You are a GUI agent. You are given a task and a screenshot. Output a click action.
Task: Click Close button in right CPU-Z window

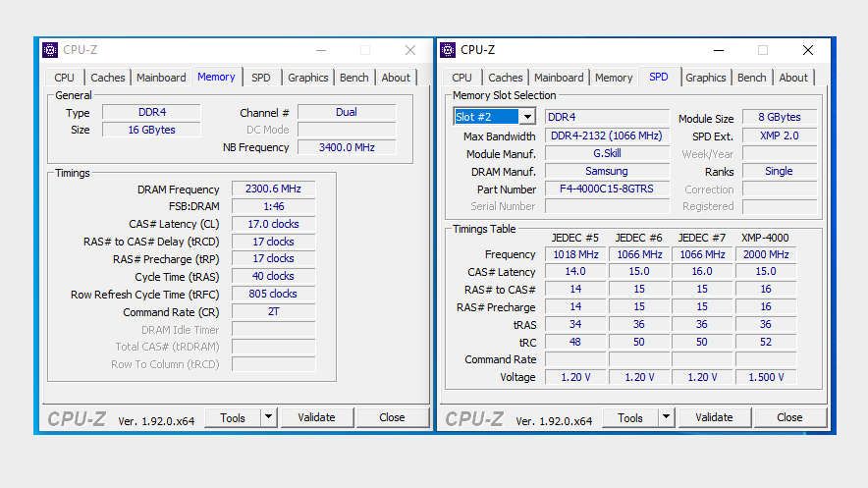[x=789, y=417]
